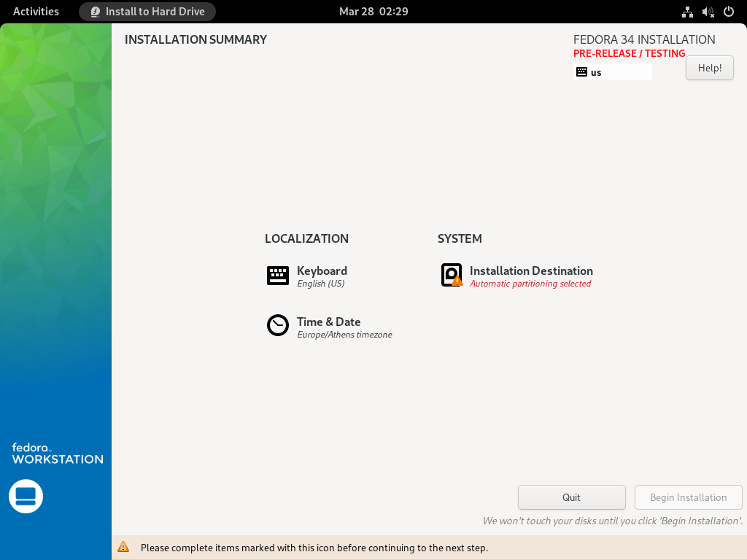The width and height of the screenshot is (747, 560).
Task: Click 'Automatic partitioning selected' status text
Action: (530, 284)
